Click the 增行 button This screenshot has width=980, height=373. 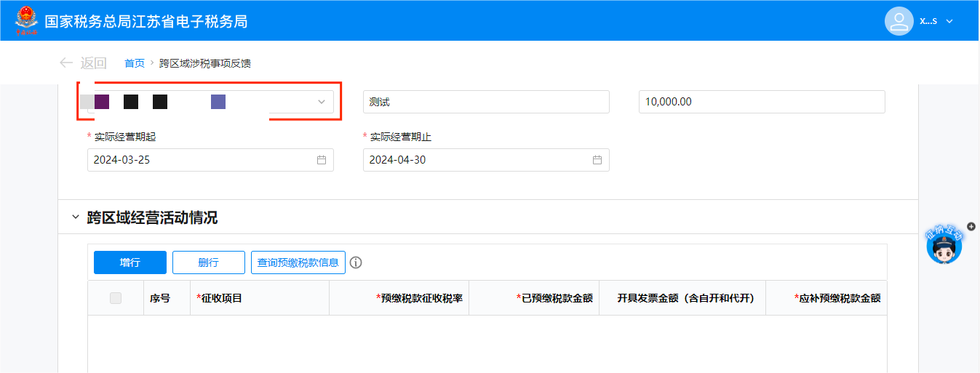tap(130, 262)
